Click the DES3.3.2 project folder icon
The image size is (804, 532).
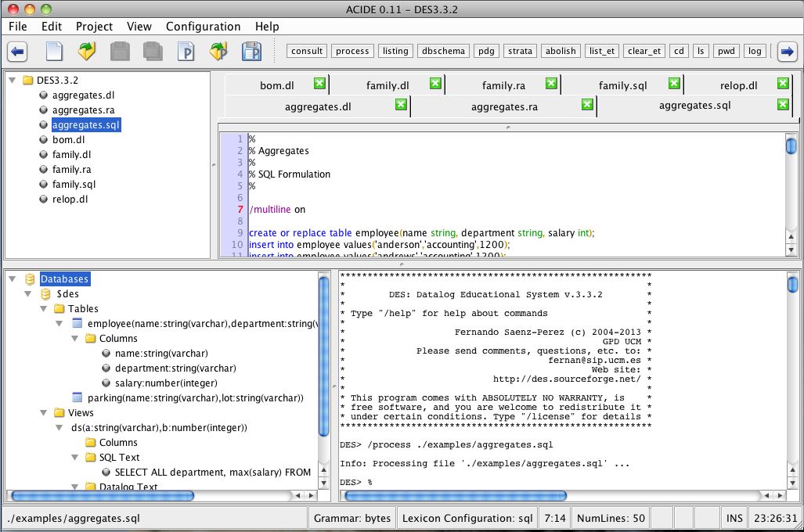coord(28,81)
